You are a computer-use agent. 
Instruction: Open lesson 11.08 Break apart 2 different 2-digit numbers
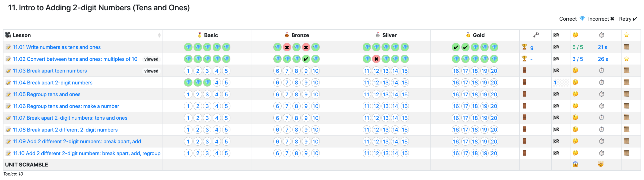point(65,130)
